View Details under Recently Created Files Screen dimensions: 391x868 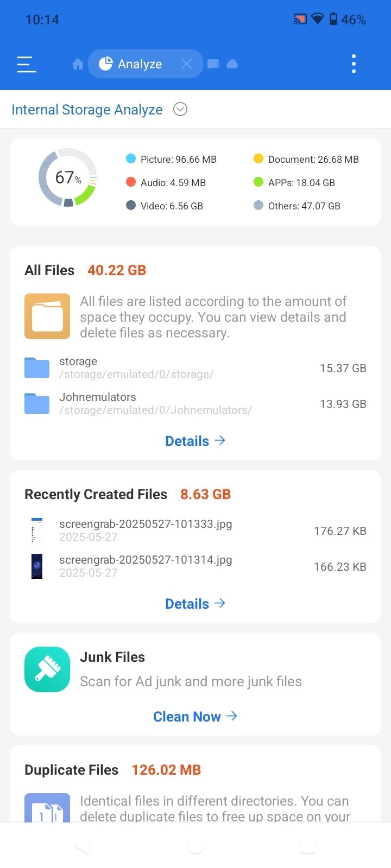click(195, 603)
